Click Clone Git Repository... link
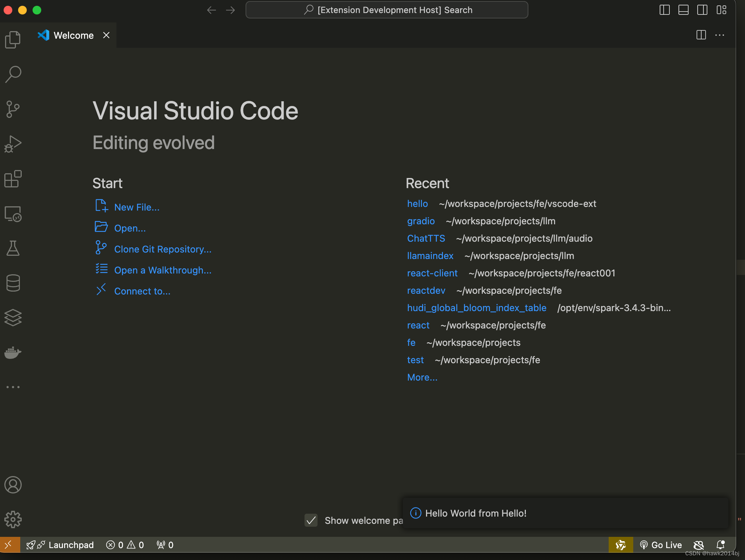The width and height of the screenshot is (745, 560). tap(163, 249)
